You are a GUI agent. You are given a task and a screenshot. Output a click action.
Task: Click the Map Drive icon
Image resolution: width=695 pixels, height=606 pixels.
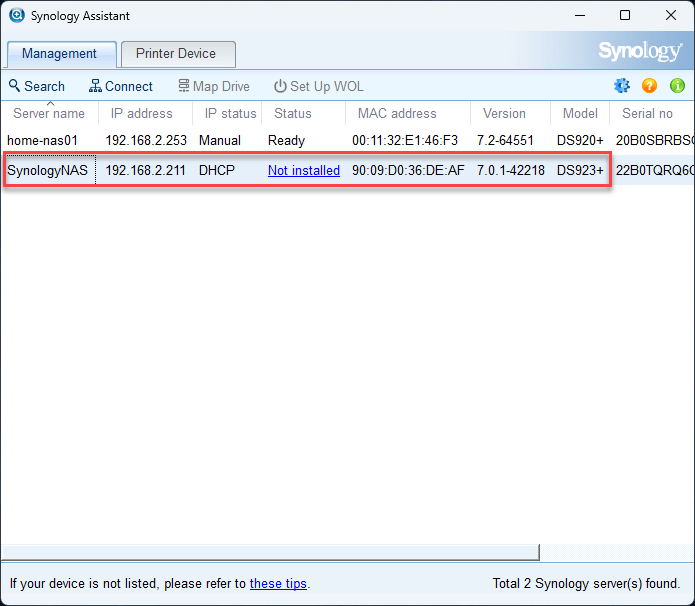pos(184,86)
